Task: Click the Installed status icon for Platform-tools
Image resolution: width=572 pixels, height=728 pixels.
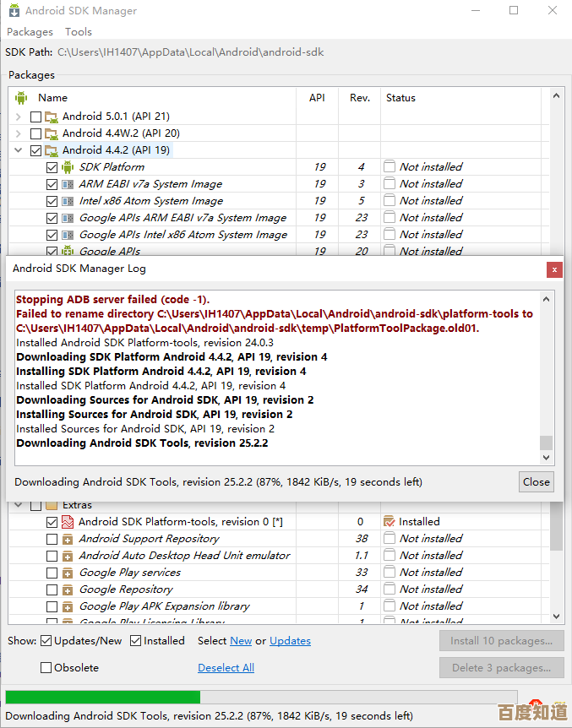Action: [x=389, y=522]
